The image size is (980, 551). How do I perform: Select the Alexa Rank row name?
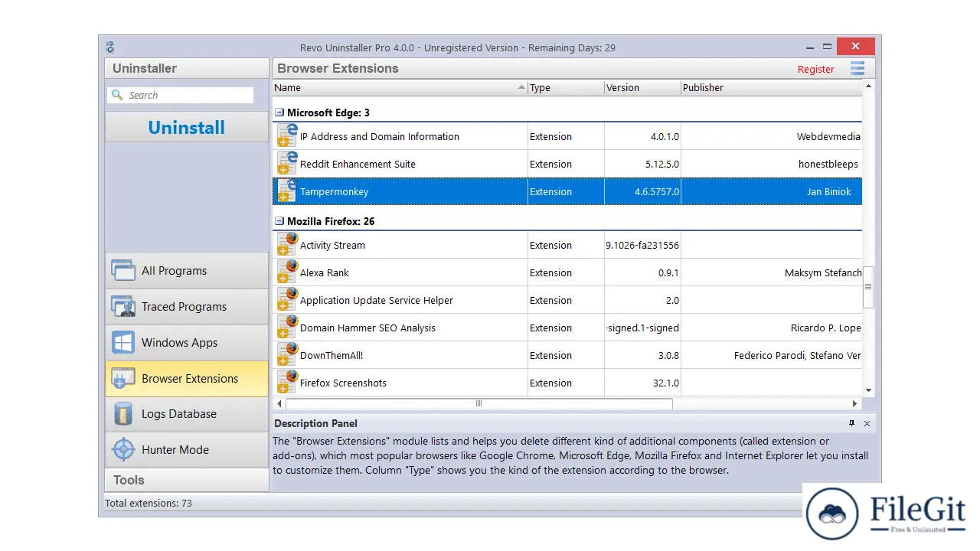[x=325, y=272]
